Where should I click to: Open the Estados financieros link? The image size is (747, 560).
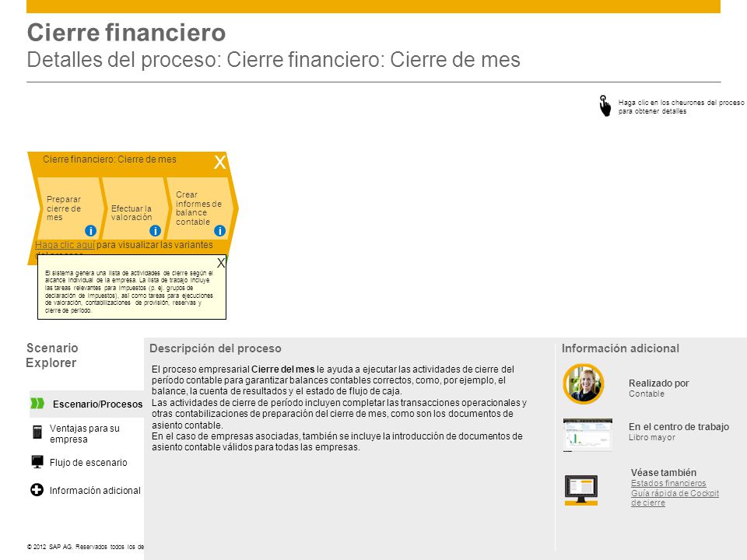[x=668, y=483]
